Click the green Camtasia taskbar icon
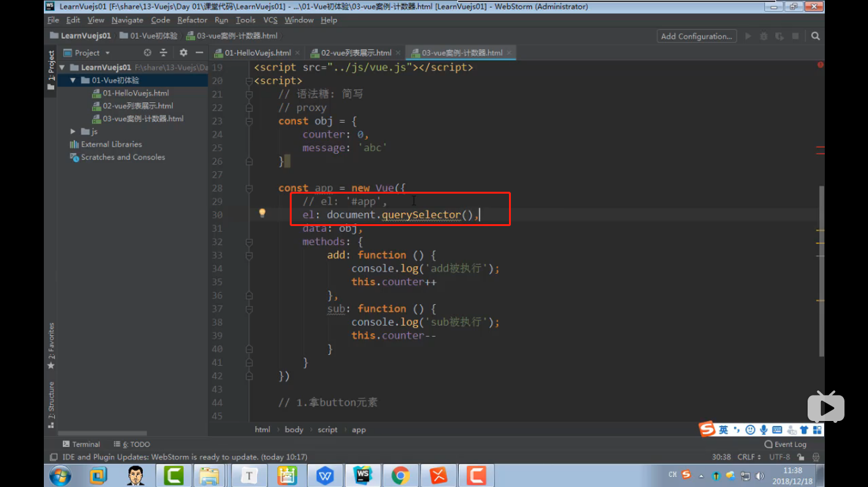This screenshot has height=487, width=868. pyautogui.click(x=173, y=475)
